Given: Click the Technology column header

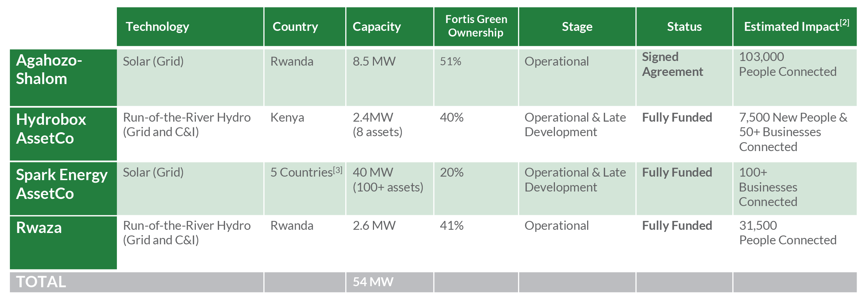Looking at the screenshot, I should pyautogui.click(x=157, y=27).
